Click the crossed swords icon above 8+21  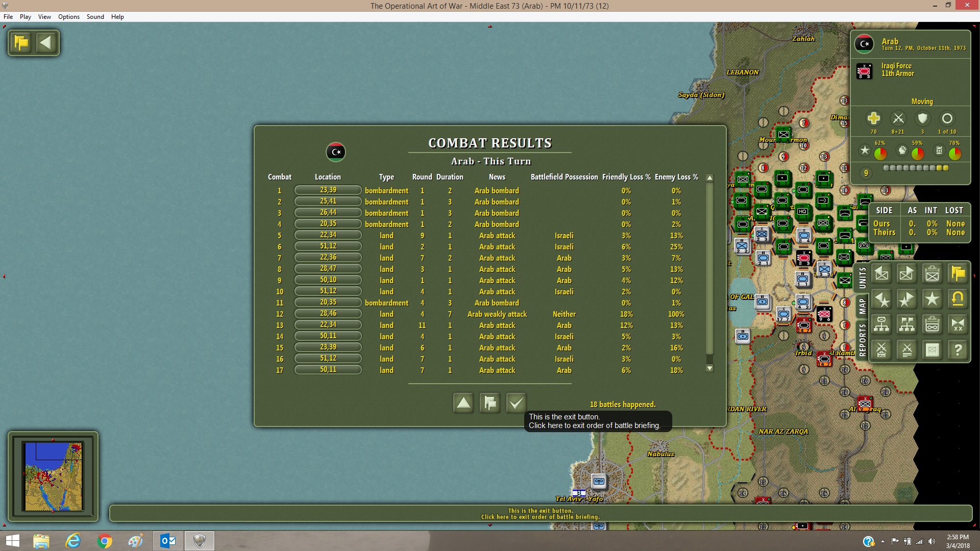[898, 118]
